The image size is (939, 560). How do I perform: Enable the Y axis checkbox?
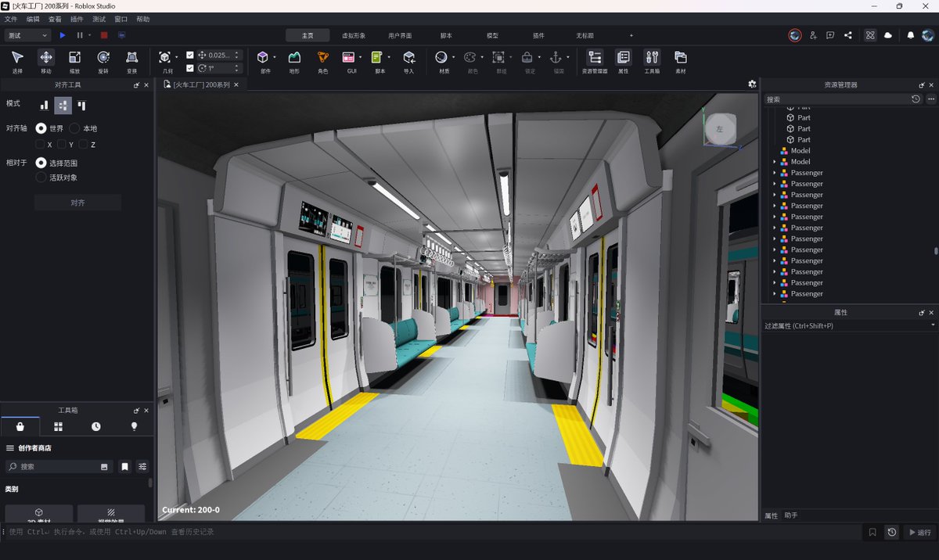point(61,145)
